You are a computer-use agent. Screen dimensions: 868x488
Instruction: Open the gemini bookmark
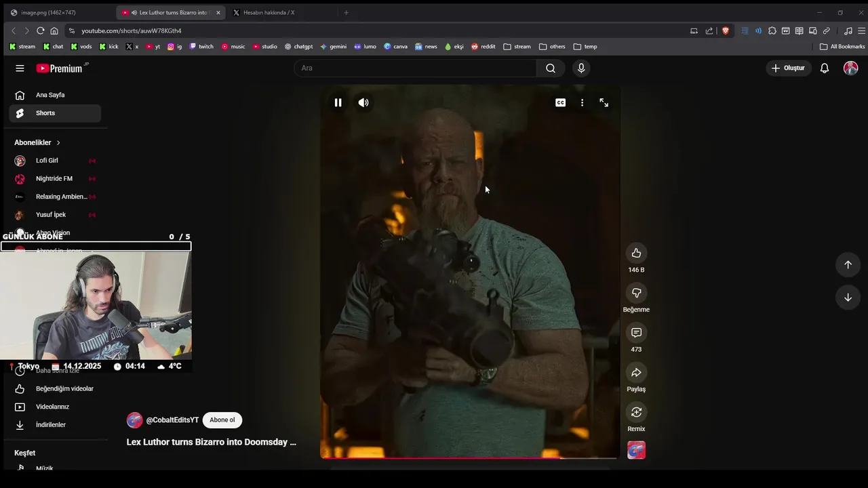click(333, 47)
